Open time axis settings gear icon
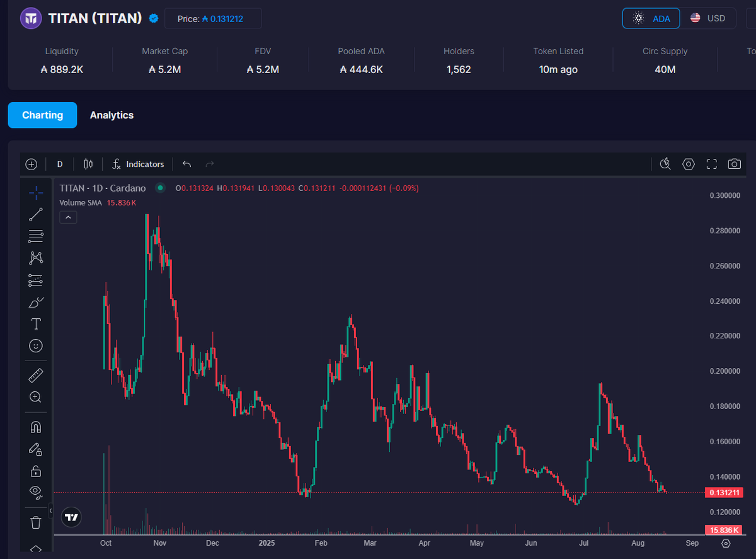This screenshot has height=559, width=756. click(726, 543)
